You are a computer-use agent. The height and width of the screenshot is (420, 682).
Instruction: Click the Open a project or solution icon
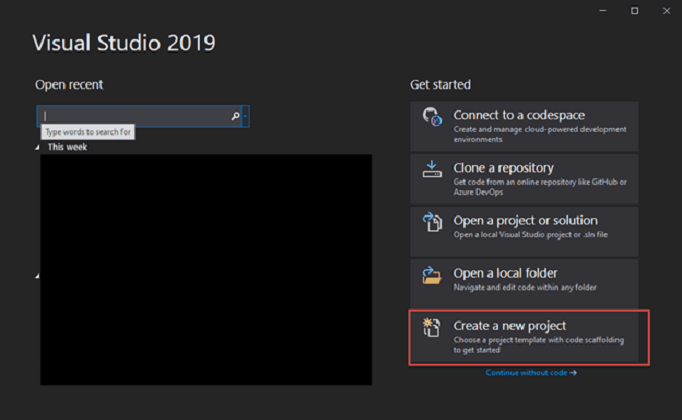432,224
